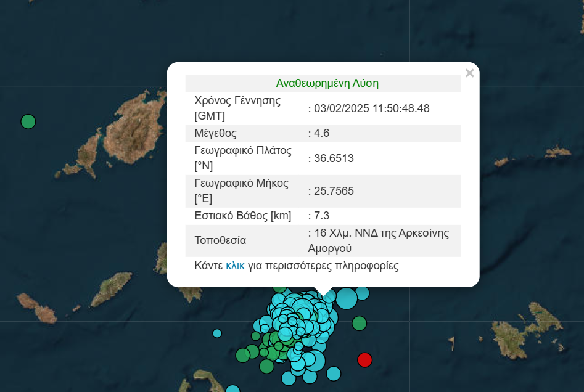
Task: Select the lone cyan marker southwest of the red marker
Action: (334, 374)
